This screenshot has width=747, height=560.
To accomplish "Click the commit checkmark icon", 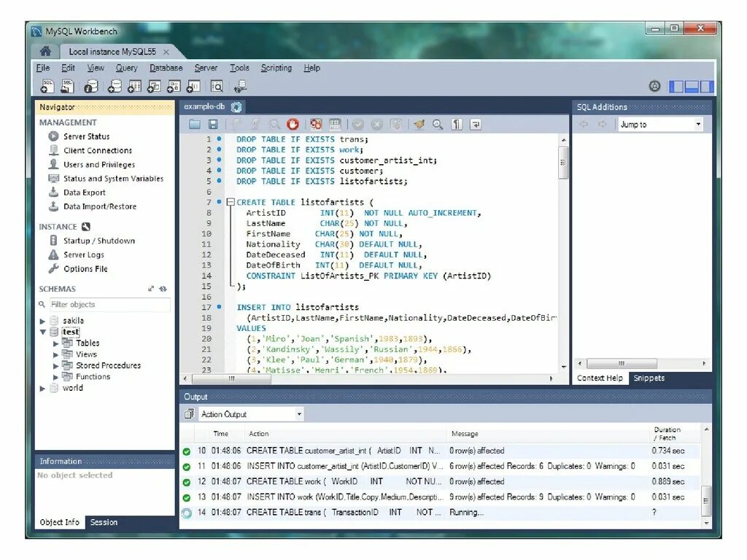I will [358, 125].
